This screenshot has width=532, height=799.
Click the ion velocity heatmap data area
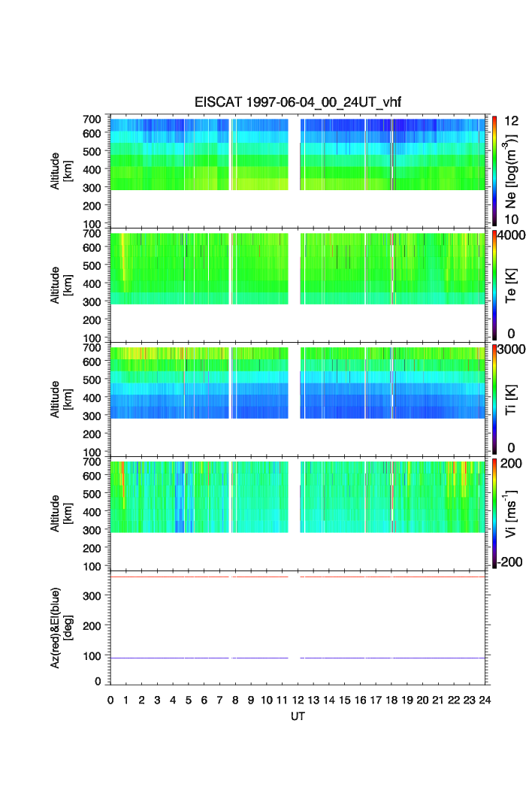point(298,497)
